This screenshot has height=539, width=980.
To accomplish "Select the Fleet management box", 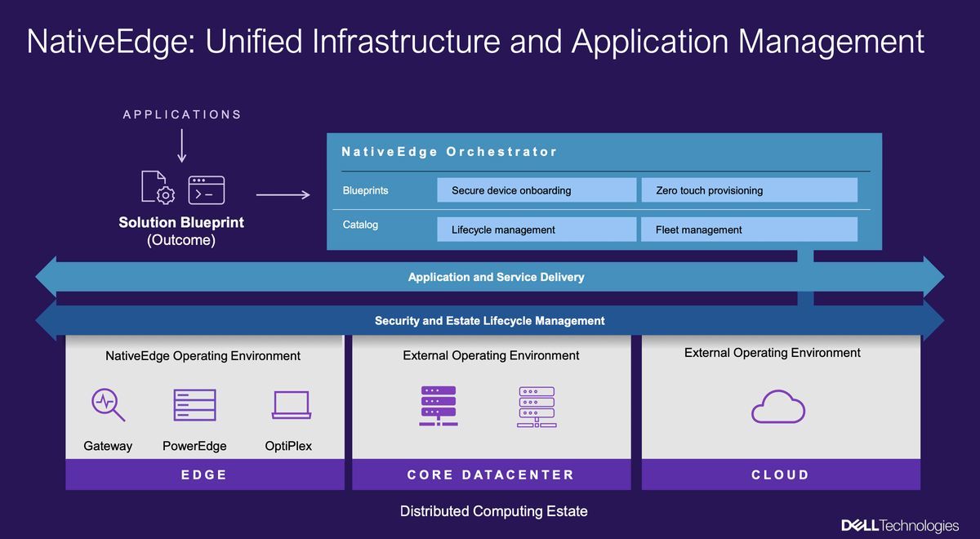I will click(x=750, y=229).
